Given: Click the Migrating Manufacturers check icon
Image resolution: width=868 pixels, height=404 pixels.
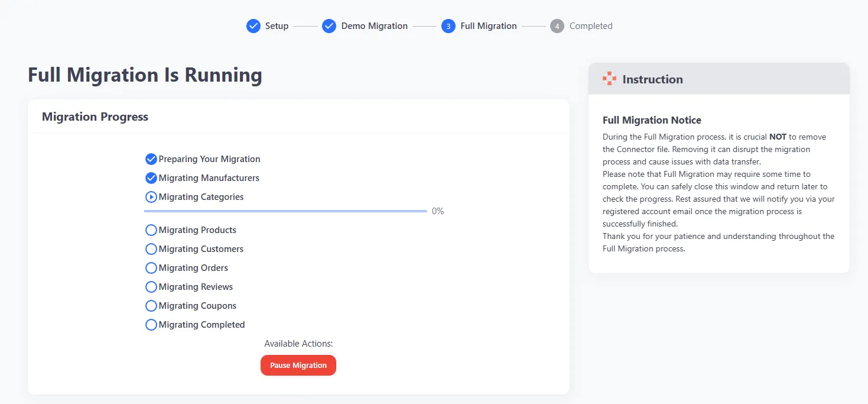Looking at the screenshot, I should pos(151,178).
